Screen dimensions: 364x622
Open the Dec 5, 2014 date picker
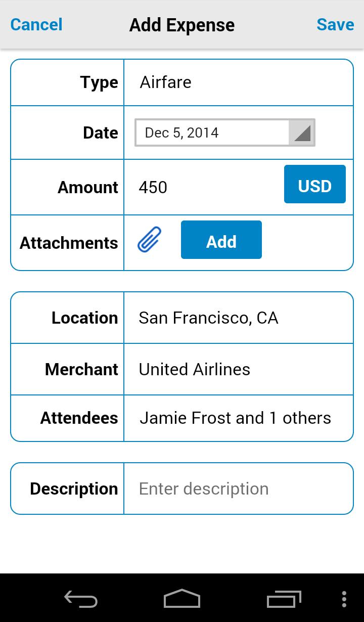tap(212, 132)
